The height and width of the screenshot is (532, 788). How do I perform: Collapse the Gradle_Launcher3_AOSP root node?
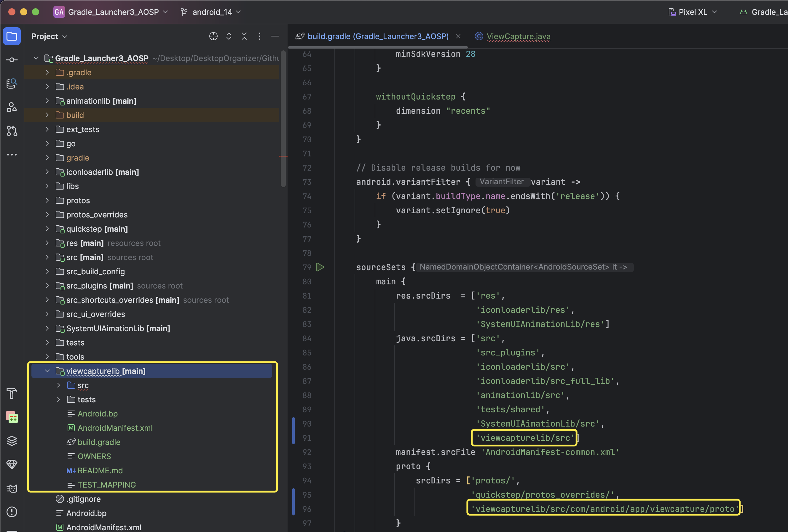coord(36,58)
